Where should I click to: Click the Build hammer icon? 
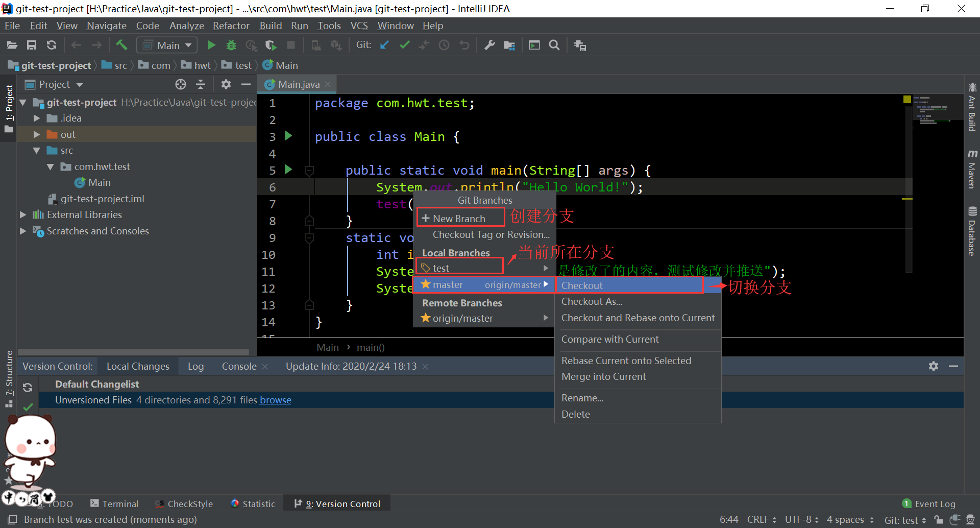121,45
